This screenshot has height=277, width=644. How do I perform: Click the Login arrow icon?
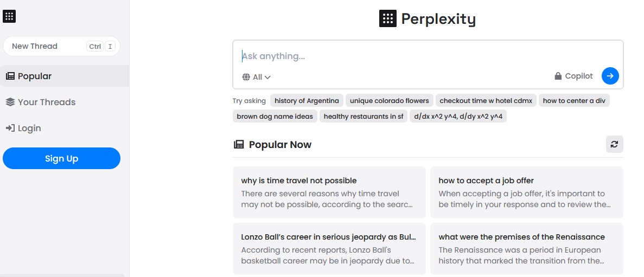[10, 128]
